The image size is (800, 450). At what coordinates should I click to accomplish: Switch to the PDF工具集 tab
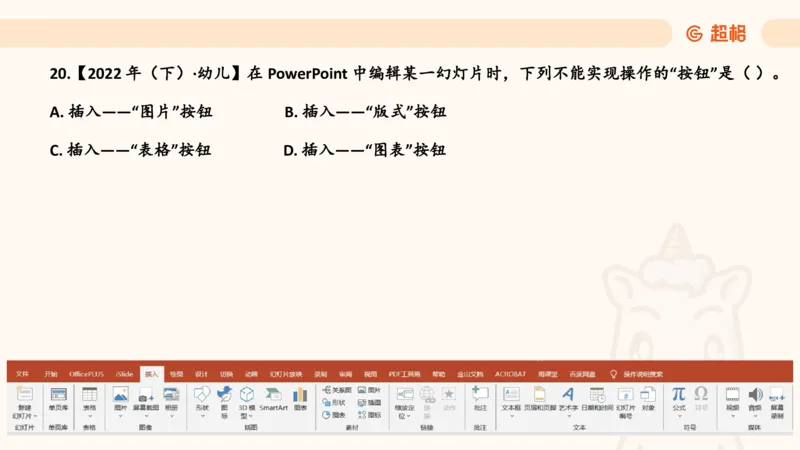click(x=405, y=374)
